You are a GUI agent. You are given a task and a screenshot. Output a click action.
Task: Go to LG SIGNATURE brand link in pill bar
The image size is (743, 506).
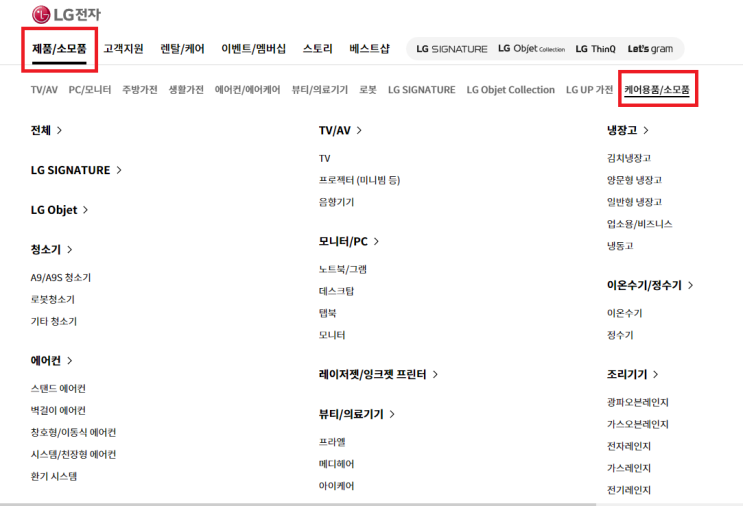click(452, 49)
